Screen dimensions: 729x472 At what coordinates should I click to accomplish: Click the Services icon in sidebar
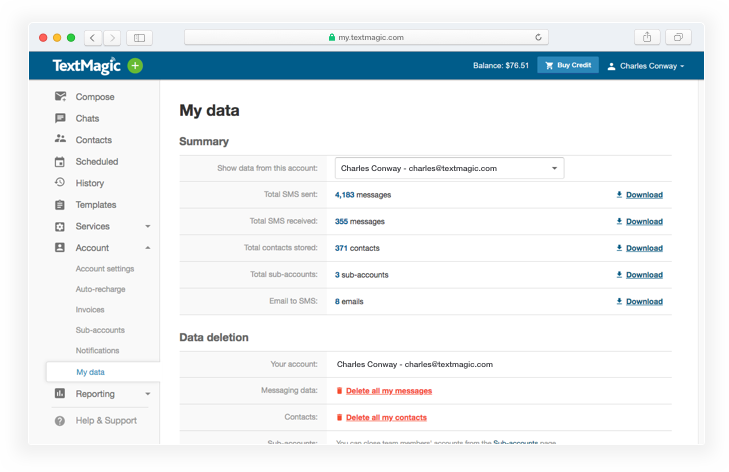(x=60, y=226)
